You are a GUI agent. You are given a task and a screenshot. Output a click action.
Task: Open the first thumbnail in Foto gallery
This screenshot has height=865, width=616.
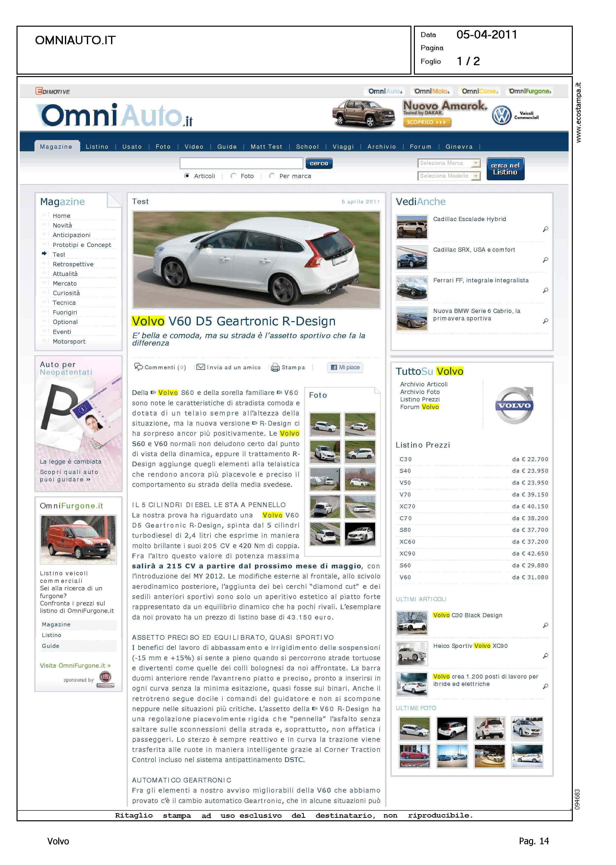point(325,424)
